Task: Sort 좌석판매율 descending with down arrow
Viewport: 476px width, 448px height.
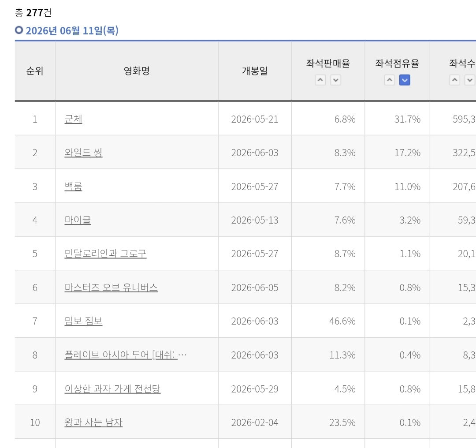Action: [x=335, y=80]
